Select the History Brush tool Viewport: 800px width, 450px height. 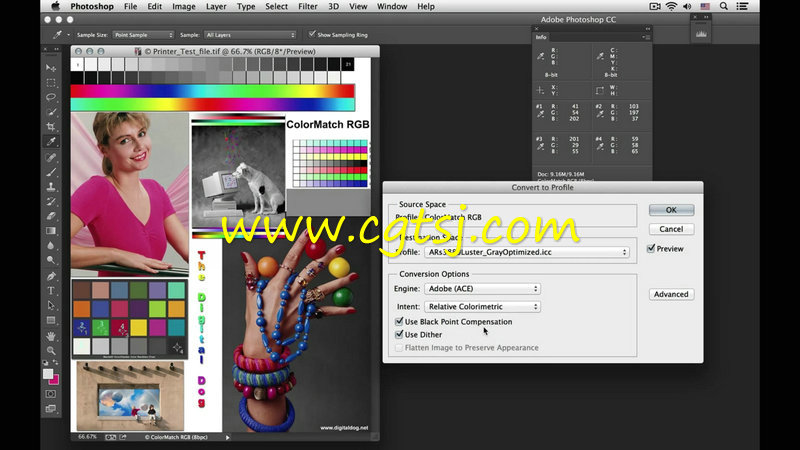51,202
